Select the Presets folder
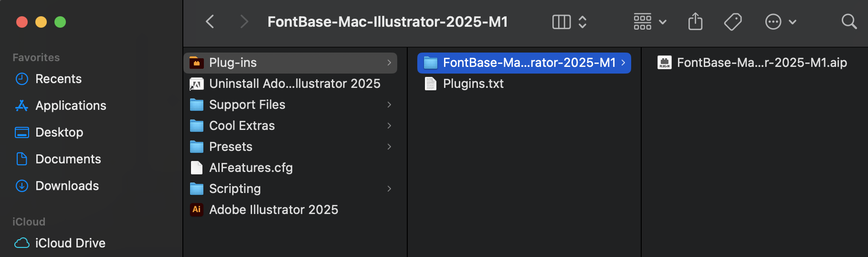The width and height of the screenshot is (868, 257). (290, 147)
